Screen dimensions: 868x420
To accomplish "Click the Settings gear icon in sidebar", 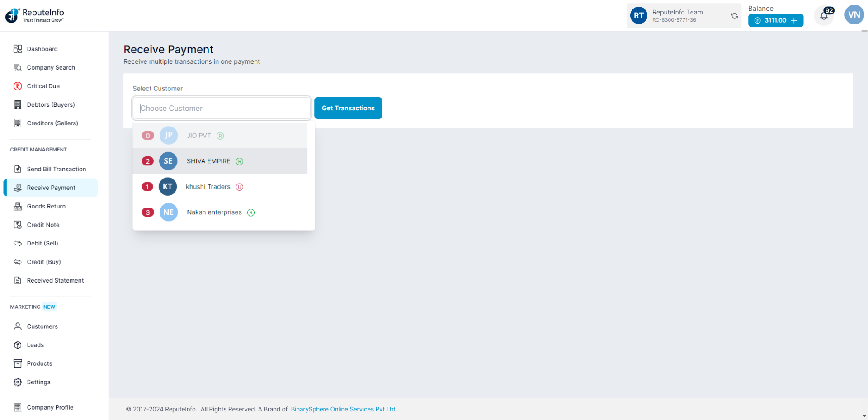I will pos(18,382).
